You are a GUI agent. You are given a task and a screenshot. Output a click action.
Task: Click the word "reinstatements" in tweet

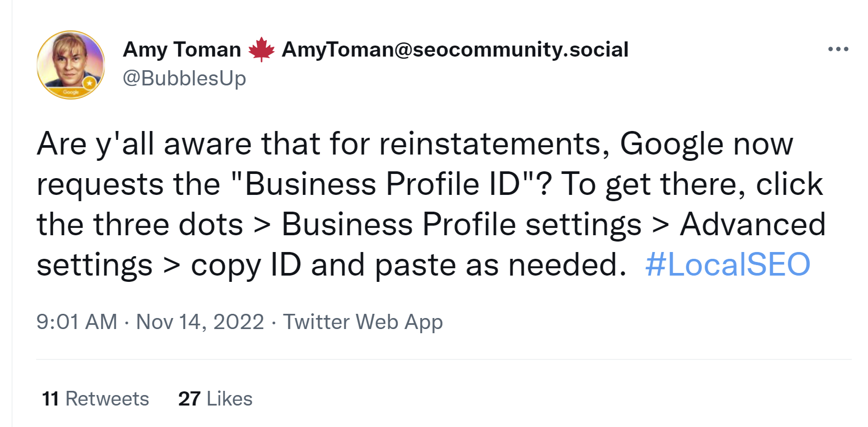coord(490,144)
